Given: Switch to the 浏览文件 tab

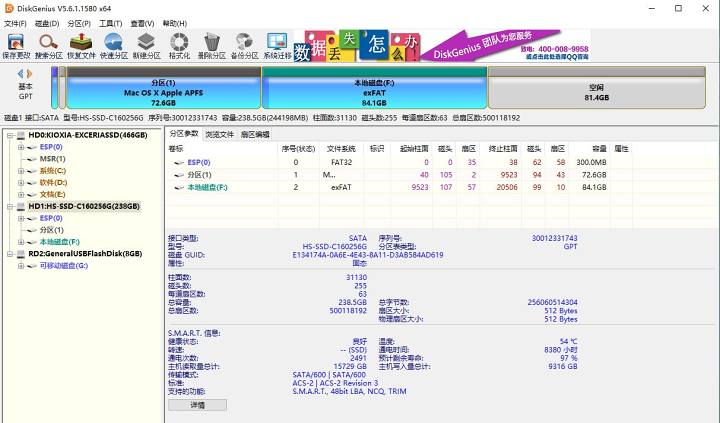Looking at the screenshot, I should (219, 134).
